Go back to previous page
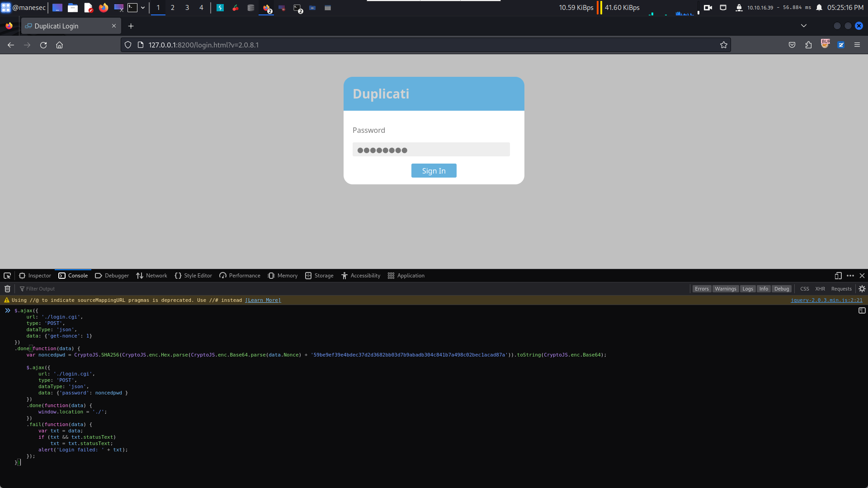 point(11,45)
